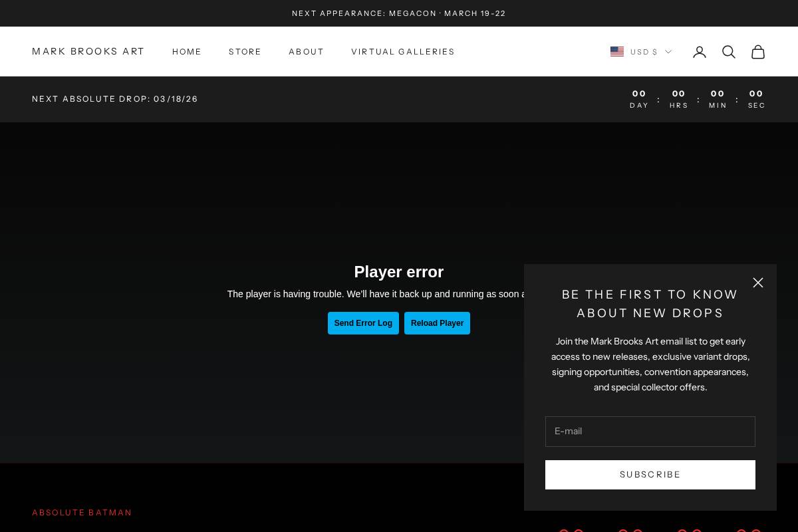This screenshot has height=532, width=798.
Task: Click the E-mail input field
Action: [650, 432]
